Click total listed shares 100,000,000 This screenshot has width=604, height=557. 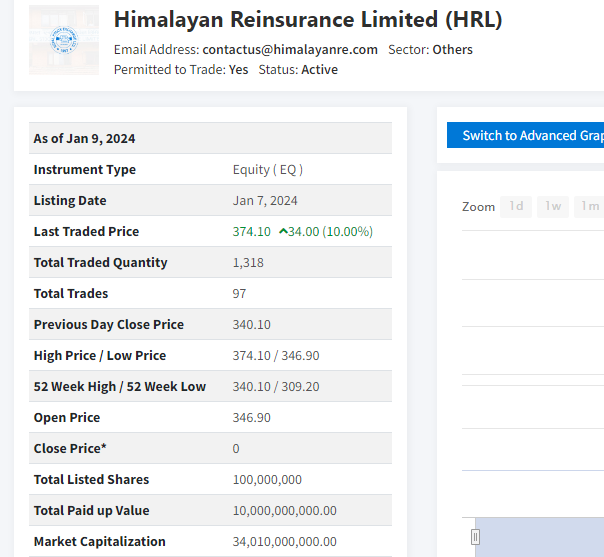click(x=267, y=480)
